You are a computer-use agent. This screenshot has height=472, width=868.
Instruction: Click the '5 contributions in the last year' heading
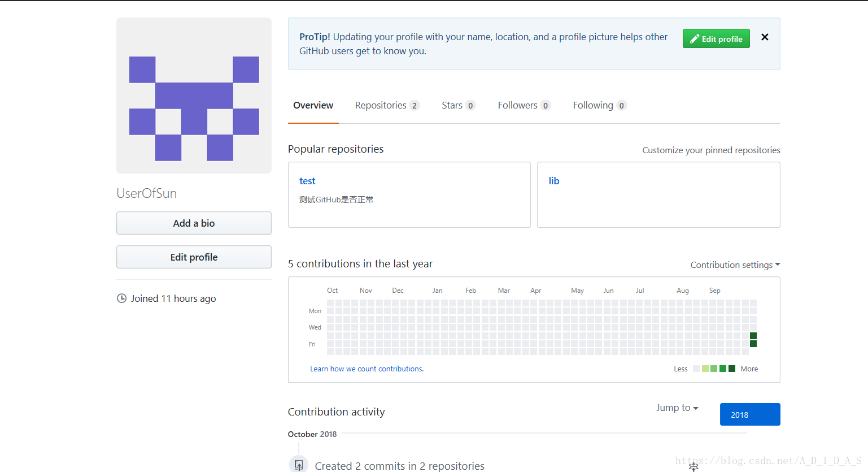click(x=360, y=264)
